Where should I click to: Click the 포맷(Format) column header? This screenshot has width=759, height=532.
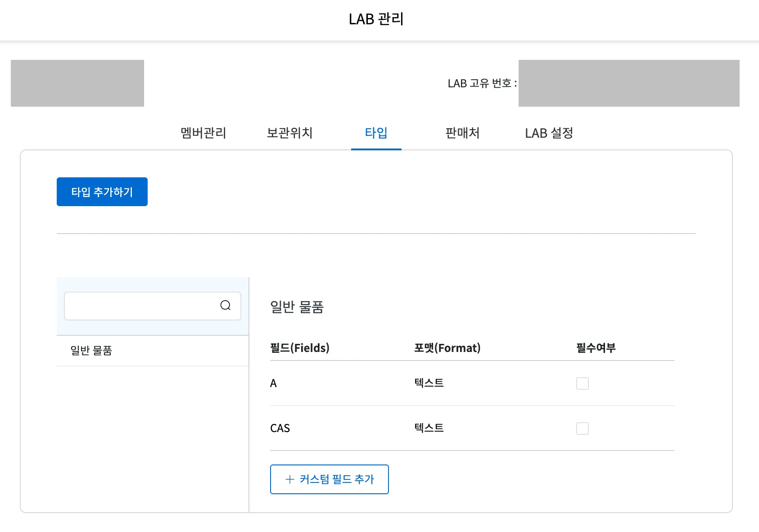pyautogui.click(x=447, y=348)
